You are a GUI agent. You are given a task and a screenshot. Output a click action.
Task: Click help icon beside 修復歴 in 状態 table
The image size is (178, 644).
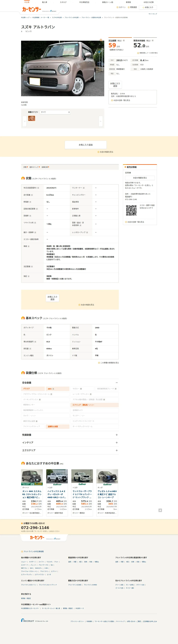(30, 202)
